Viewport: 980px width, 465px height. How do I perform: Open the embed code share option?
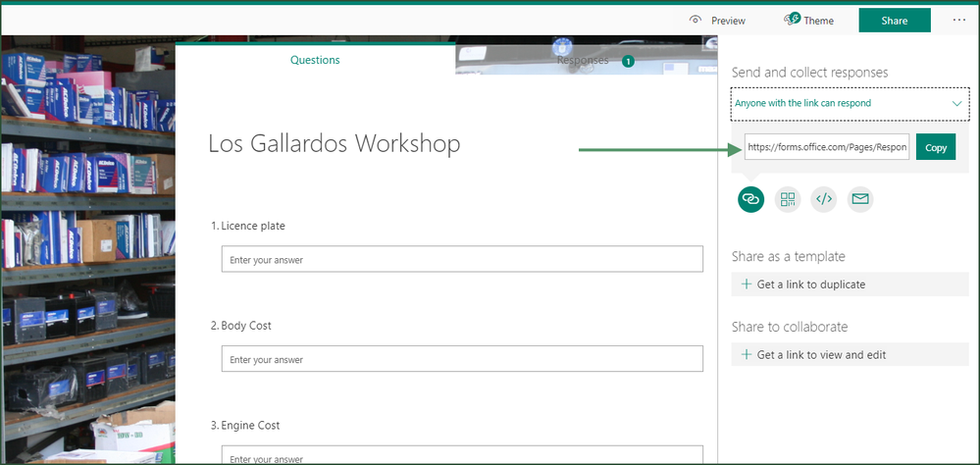[824, 199]
